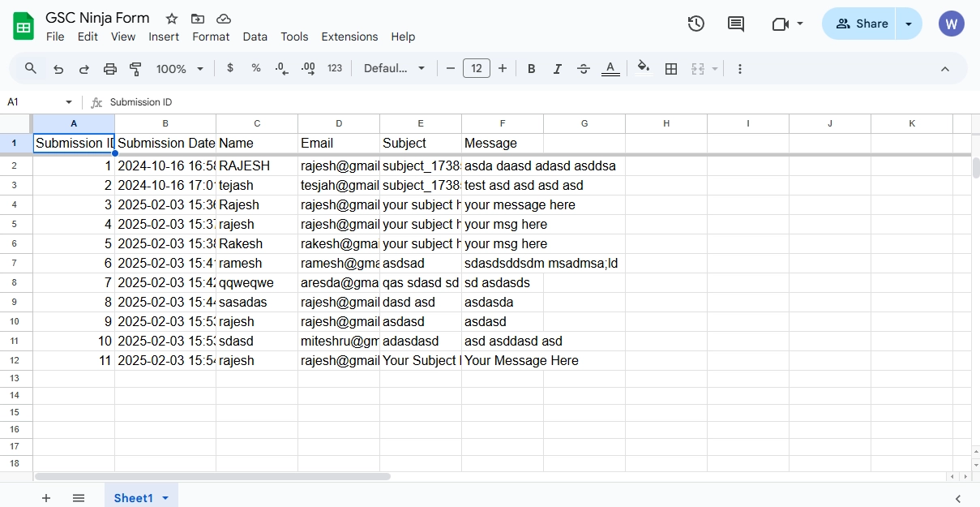Click the Decrease decimal places icon
Screen dimensions: 980x507
pos(281,68)
